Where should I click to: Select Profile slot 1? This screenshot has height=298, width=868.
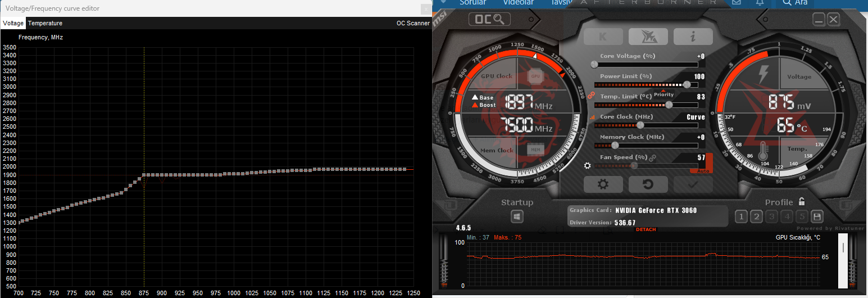[x=741, y=216]
